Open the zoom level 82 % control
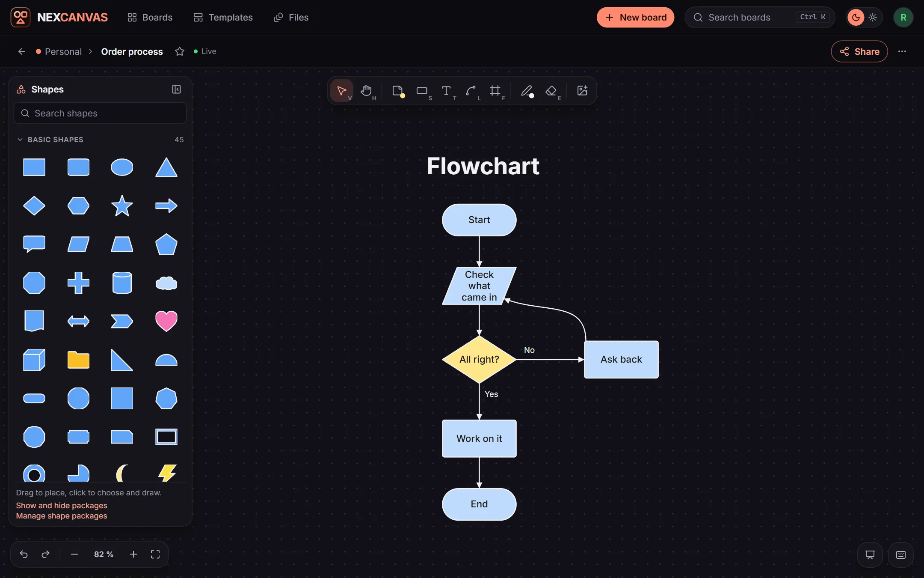 click(104, 554)
